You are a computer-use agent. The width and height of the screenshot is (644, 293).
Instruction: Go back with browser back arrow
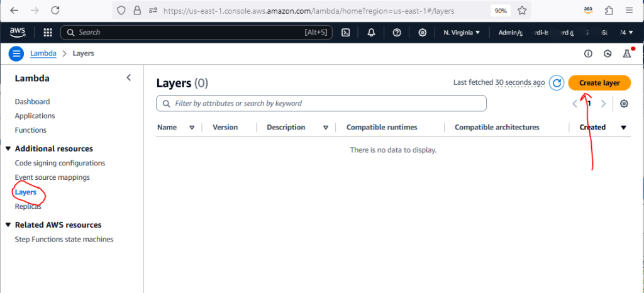click(14, 11)
